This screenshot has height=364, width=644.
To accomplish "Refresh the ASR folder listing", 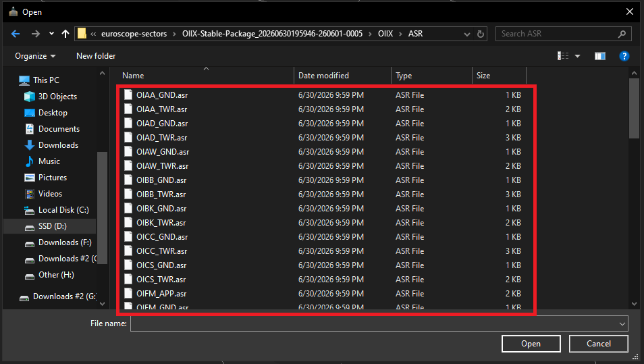I will [481, 34].
